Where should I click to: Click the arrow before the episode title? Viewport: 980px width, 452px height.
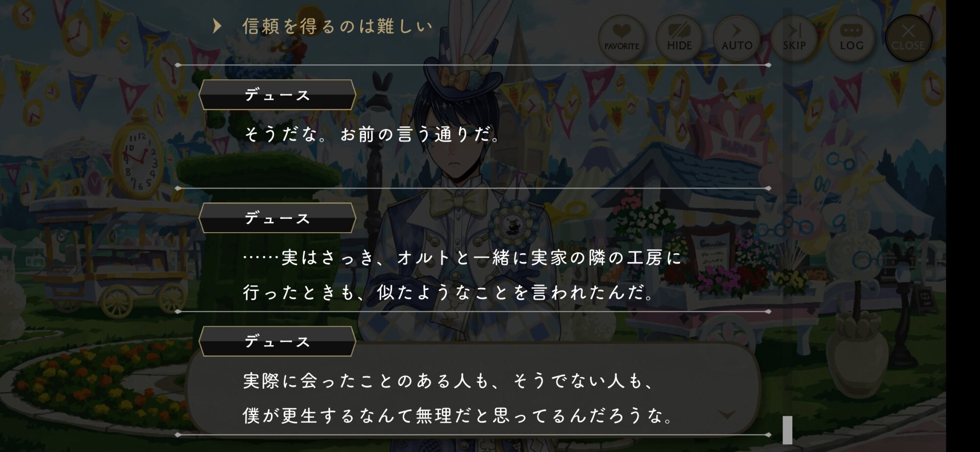coord(217,26)
